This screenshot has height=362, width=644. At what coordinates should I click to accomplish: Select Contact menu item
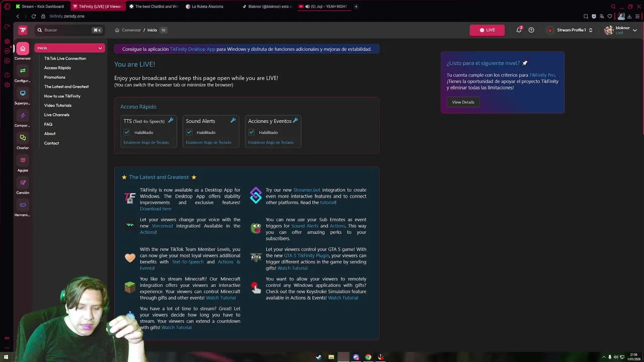point(51,143)
